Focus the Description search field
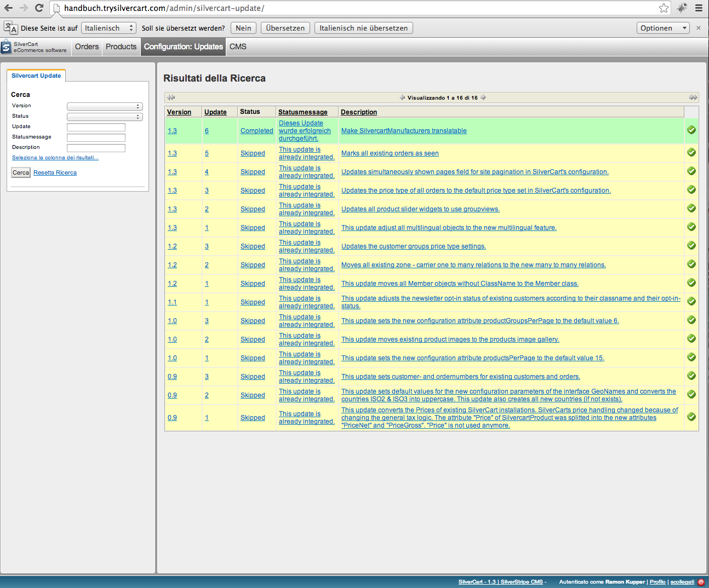Screen dimensions: 709x588 [x=96, y=148]
